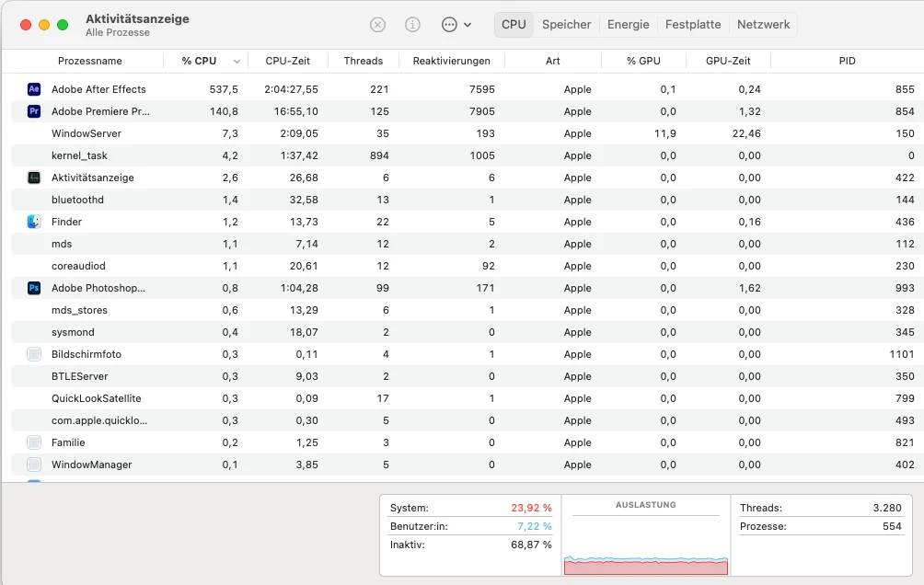Open the process info (i) toolbar icon

[x=412, y=25]
